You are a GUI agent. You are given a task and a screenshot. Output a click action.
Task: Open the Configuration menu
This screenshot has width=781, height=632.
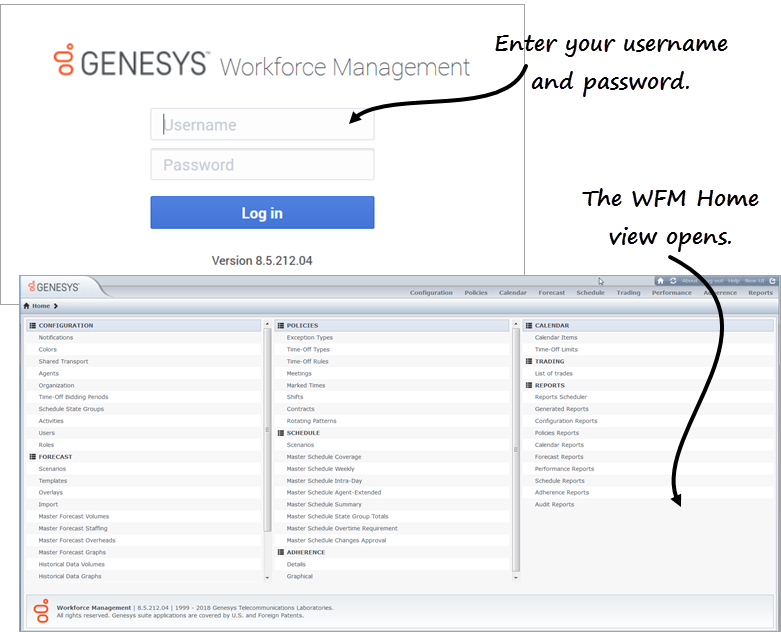pyautogui.click(x=431, y=293)
